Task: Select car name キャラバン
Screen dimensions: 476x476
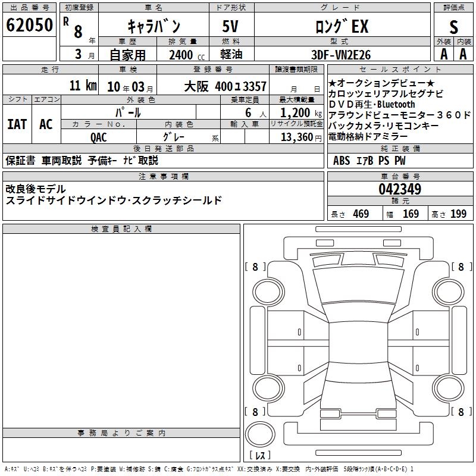Action: coord(154,26)
